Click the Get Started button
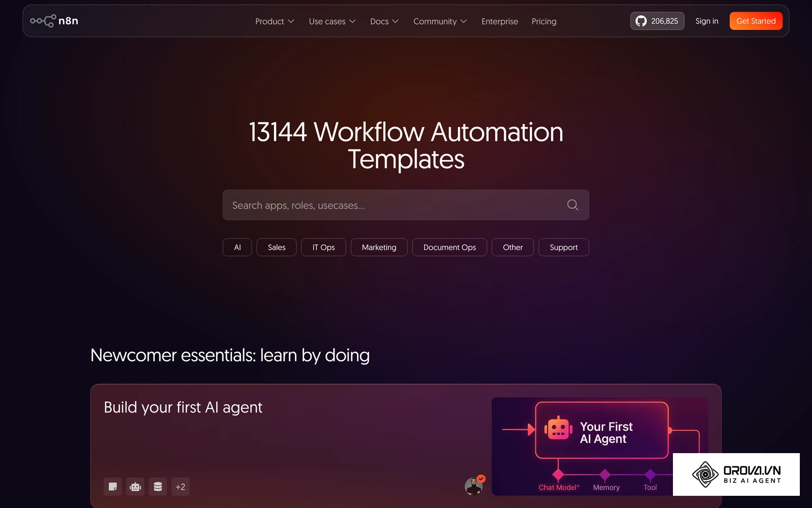Viewport: 812px width, 508px height. pyautogui.click(x=756, y=21)
